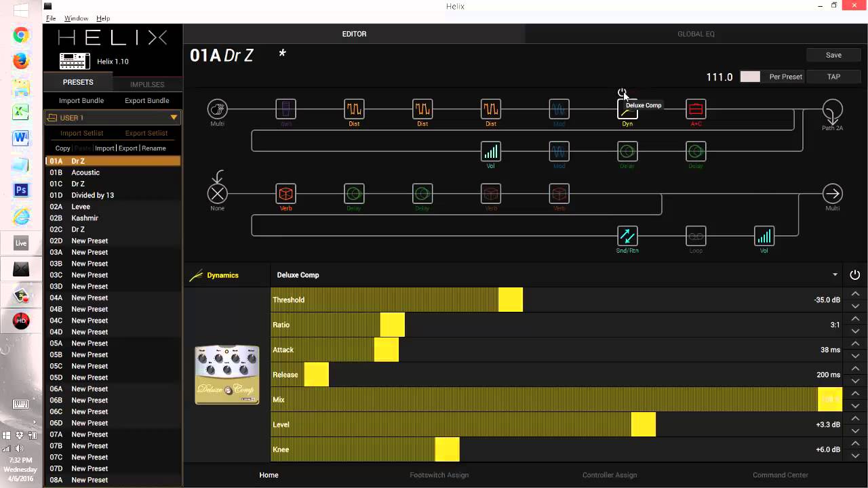Screen dimensions: 868x488
Task: Increase Level with the up arrow
Action: point(855,418)
